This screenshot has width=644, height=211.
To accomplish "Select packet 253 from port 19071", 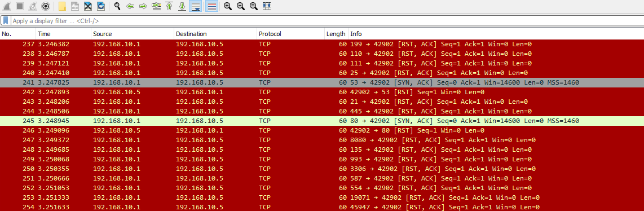I will [x=322, y=198].
